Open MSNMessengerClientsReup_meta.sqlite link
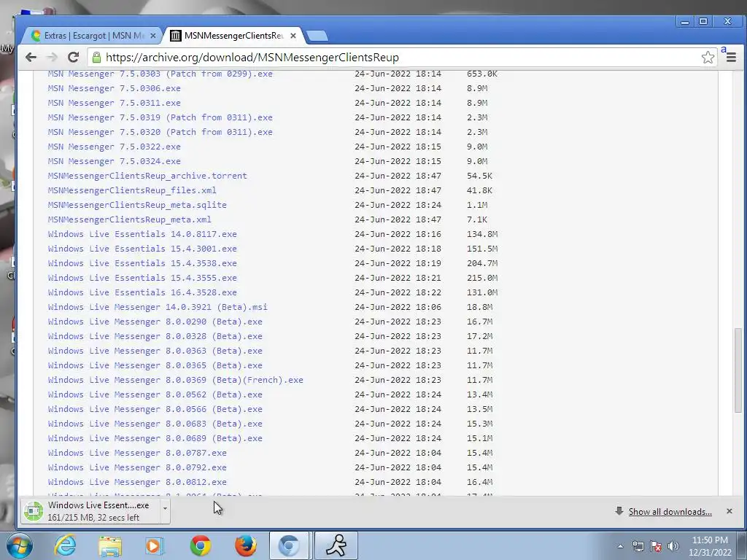Image resolution: width=747 pixels, height=560 pixels. click(x=137, y=205)
